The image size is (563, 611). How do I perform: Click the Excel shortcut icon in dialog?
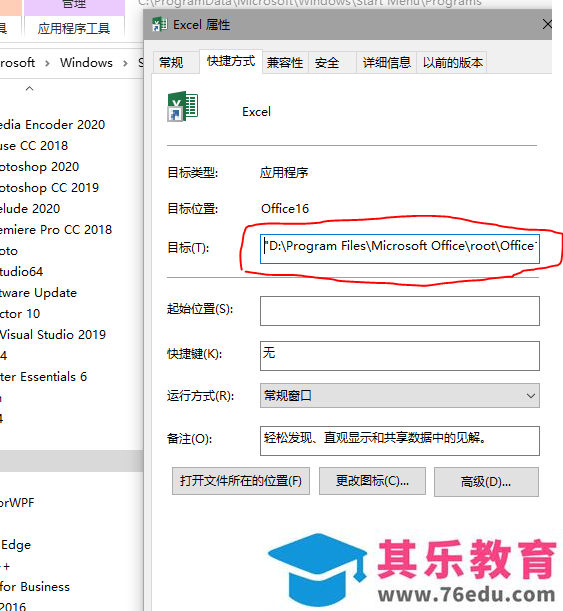[x=183, y=107]
